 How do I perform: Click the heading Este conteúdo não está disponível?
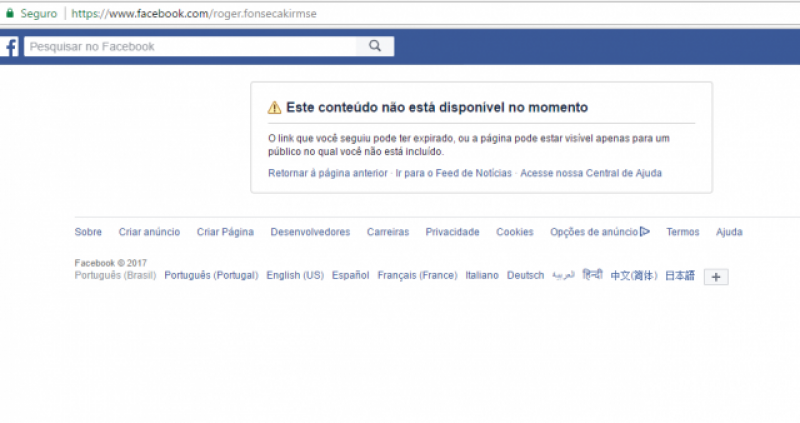(437, 107)
